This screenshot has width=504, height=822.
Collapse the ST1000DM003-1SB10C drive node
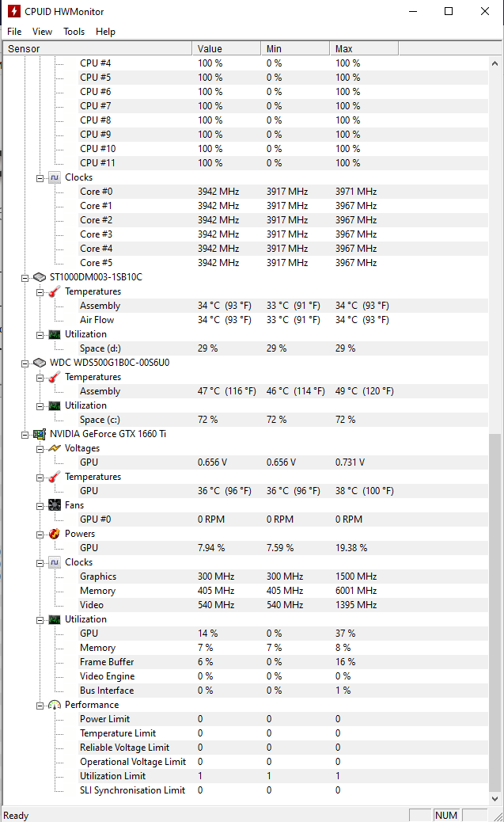pos(25,277)
